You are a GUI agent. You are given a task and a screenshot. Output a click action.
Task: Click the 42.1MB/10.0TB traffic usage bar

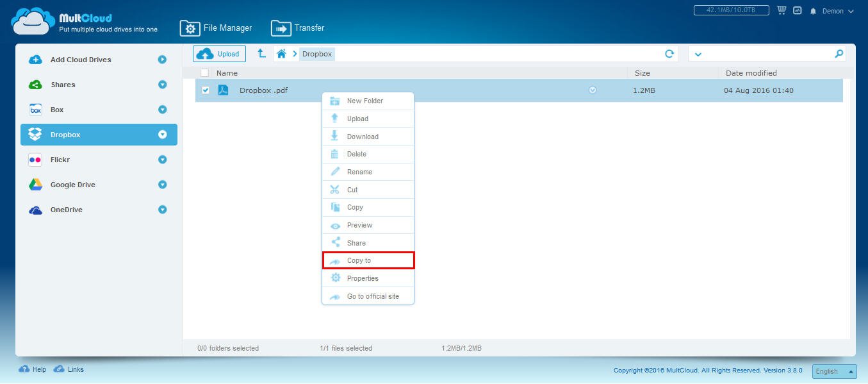[x=732, y=10]
